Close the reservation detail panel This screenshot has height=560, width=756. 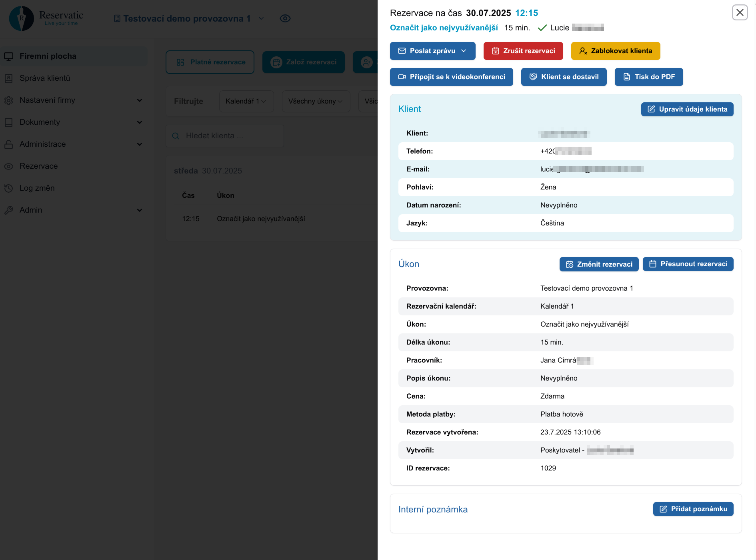point(740,12)
